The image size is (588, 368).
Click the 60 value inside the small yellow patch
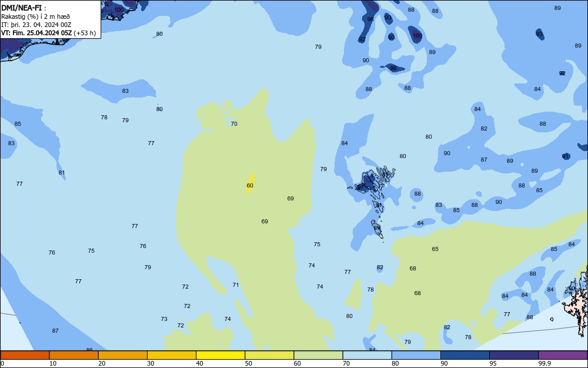[x=250, y=186]
